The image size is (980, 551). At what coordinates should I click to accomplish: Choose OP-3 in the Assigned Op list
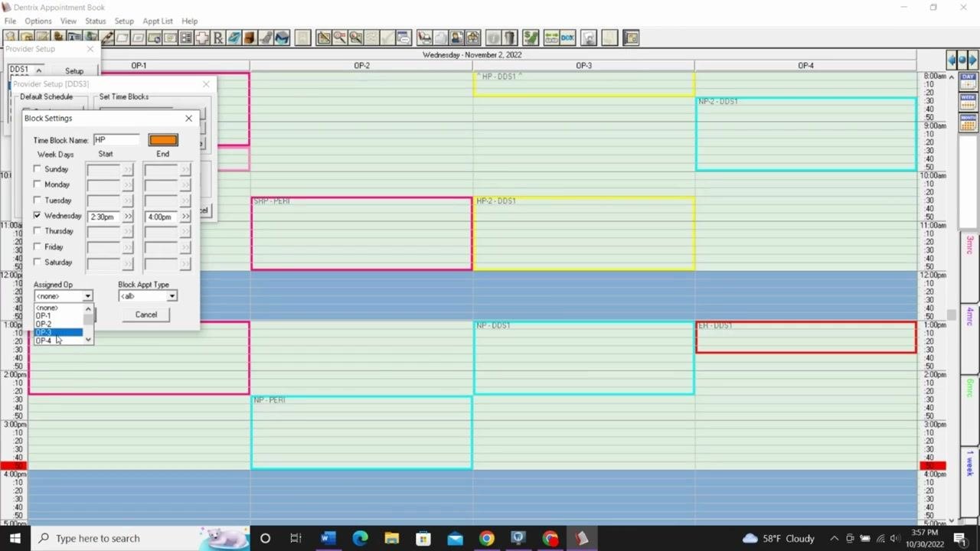pos(58,333)
